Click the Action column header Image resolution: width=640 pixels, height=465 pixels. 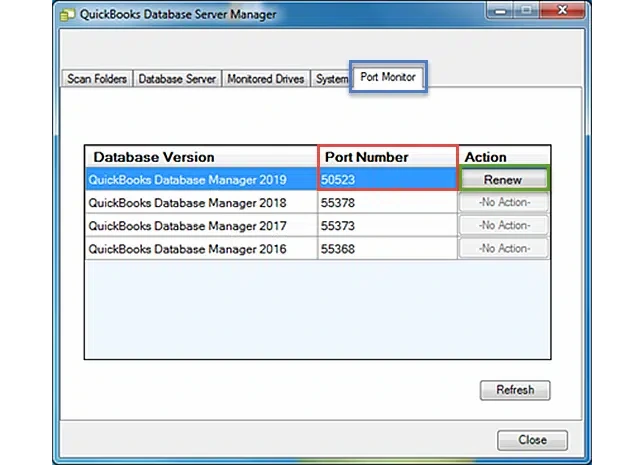coord(504,157)
